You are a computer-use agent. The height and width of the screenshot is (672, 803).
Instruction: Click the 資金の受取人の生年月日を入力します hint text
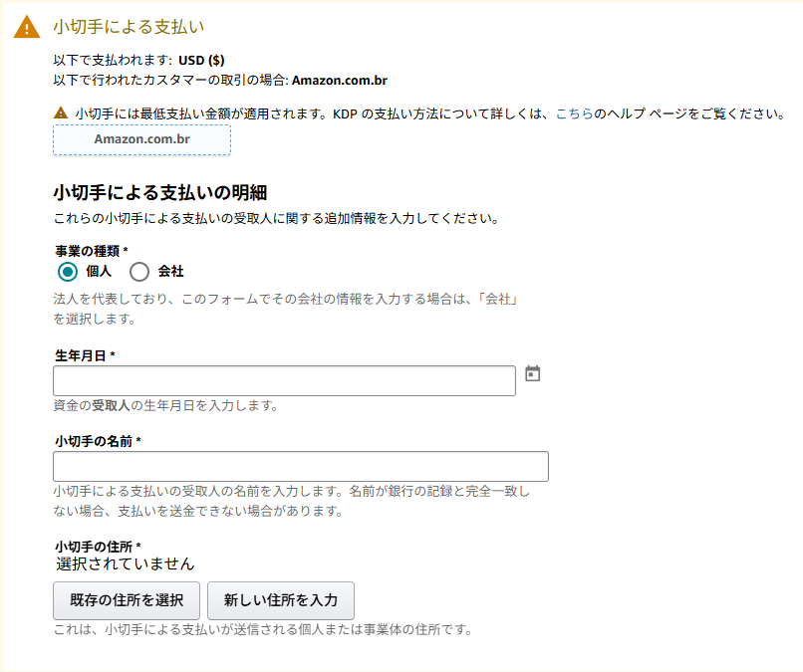tap(166, 406)
